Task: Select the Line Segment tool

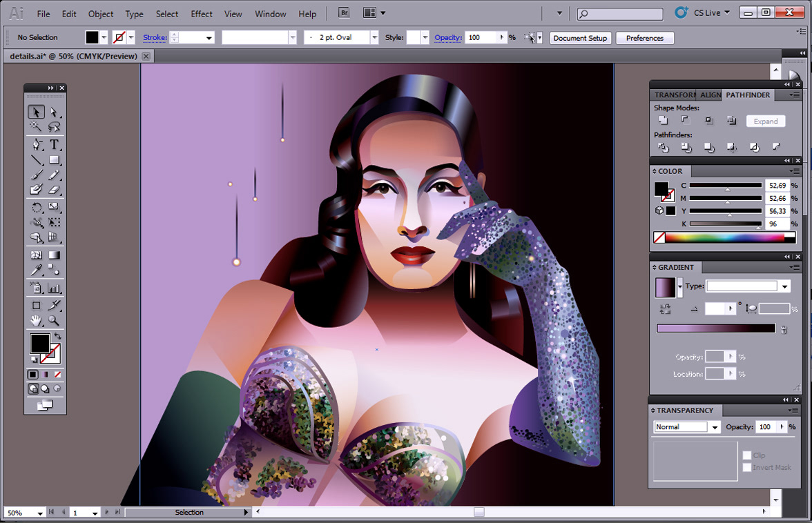Action: (x=36, y=160)
